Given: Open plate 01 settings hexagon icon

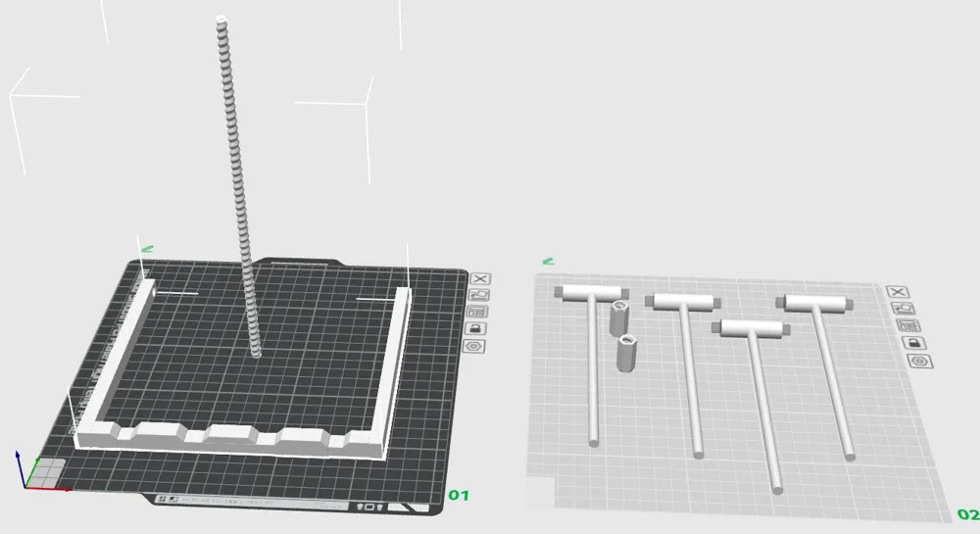Looking at the screenshot, I should point(476,346).
